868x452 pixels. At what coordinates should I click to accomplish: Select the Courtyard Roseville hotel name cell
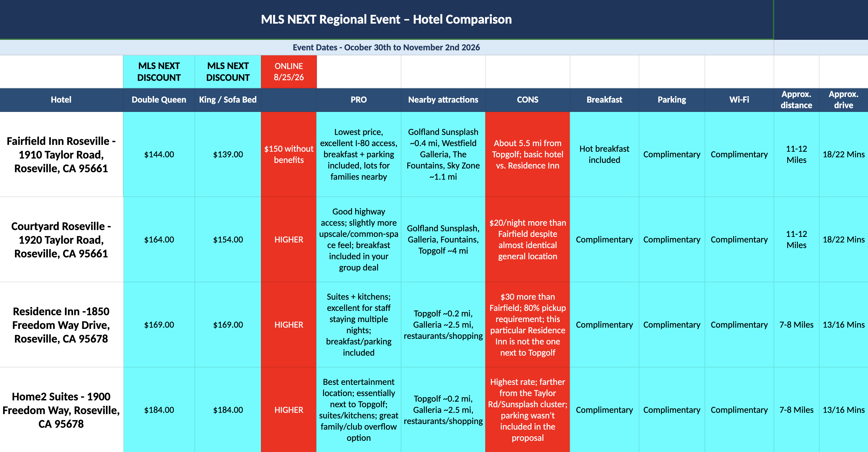coord(61,240)
